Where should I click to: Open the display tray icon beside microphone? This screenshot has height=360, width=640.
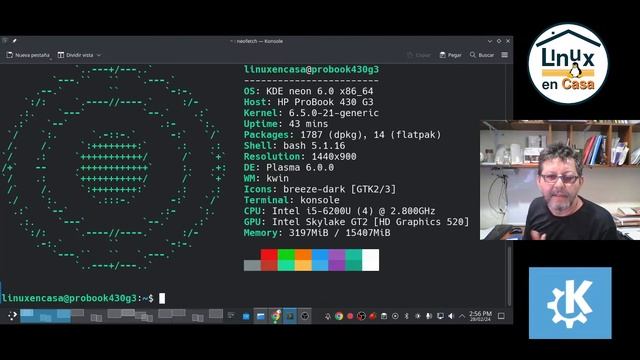tap(440, 316)
